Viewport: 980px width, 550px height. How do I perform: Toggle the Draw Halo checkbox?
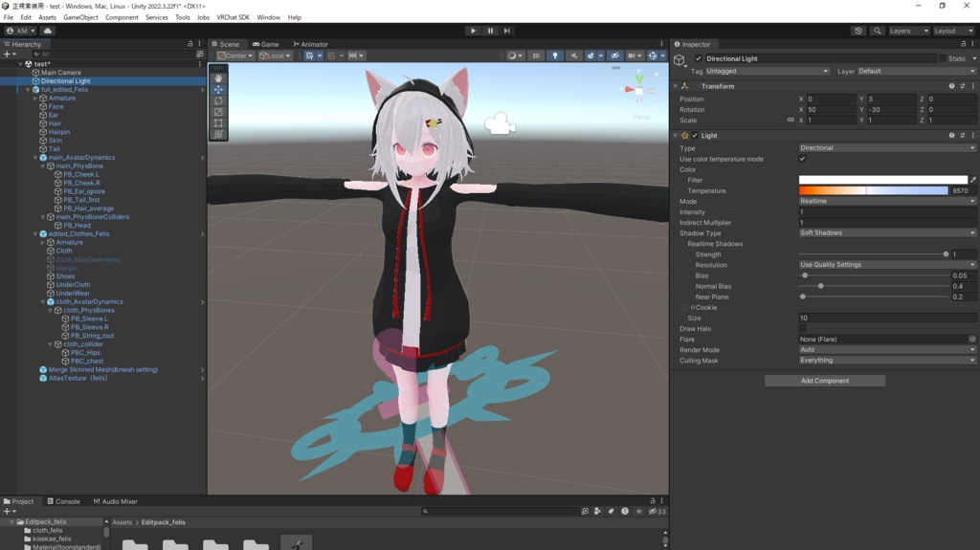point(803,329)
